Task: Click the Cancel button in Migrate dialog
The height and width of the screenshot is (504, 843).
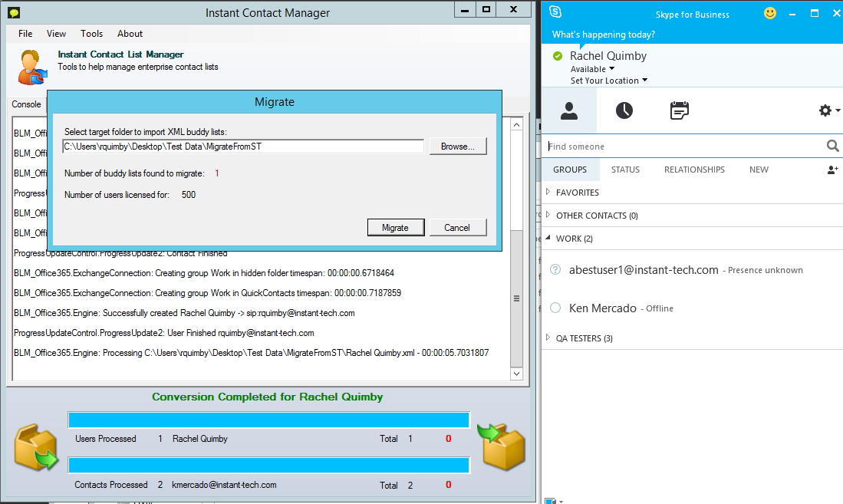Action: (x=457, y=228)
